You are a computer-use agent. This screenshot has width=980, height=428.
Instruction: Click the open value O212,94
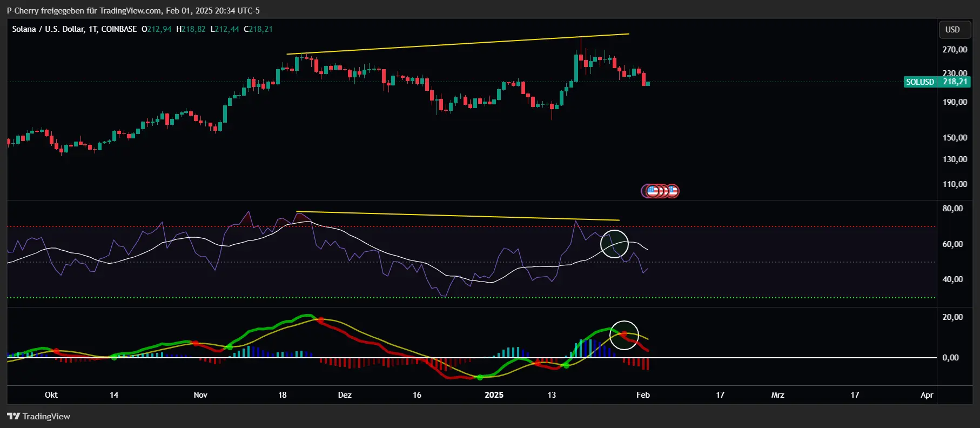(156, 29)
